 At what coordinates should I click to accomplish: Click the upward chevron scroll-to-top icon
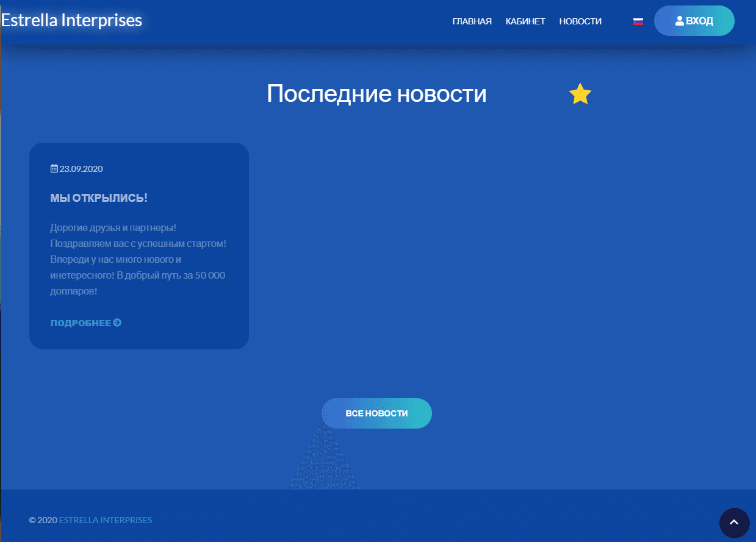pyautogui.click(x=734, y=522)
